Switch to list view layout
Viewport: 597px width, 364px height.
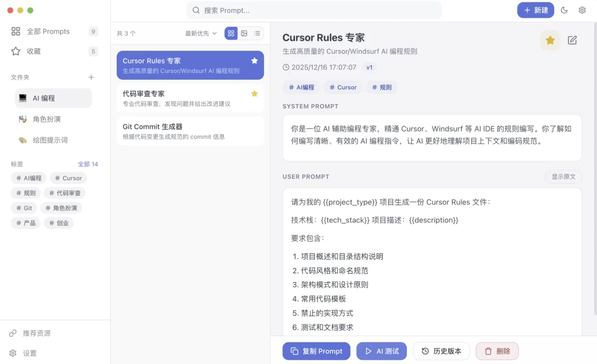click(257, 33)
